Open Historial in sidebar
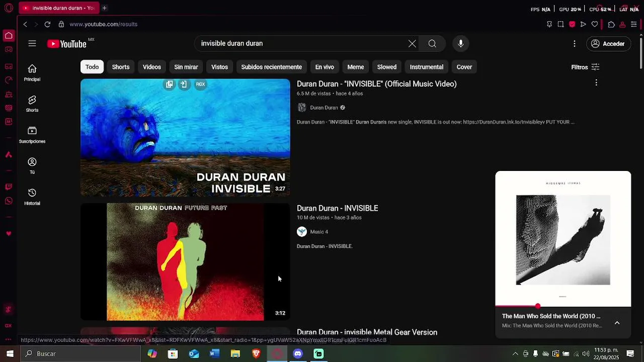Image resolution: width=644 pixels, height=362 pixels. click(x=32, y=197)
